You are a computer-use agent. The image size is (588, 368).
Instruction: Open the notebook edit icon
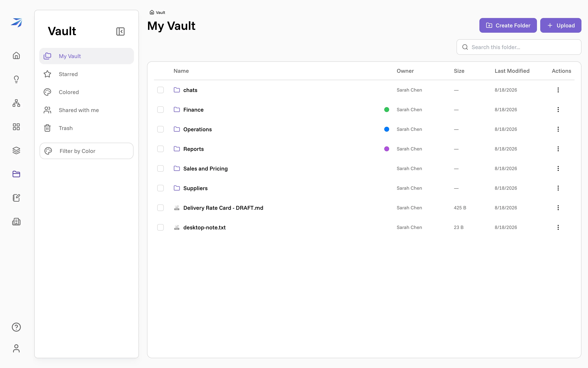click(x=16, y=198)
